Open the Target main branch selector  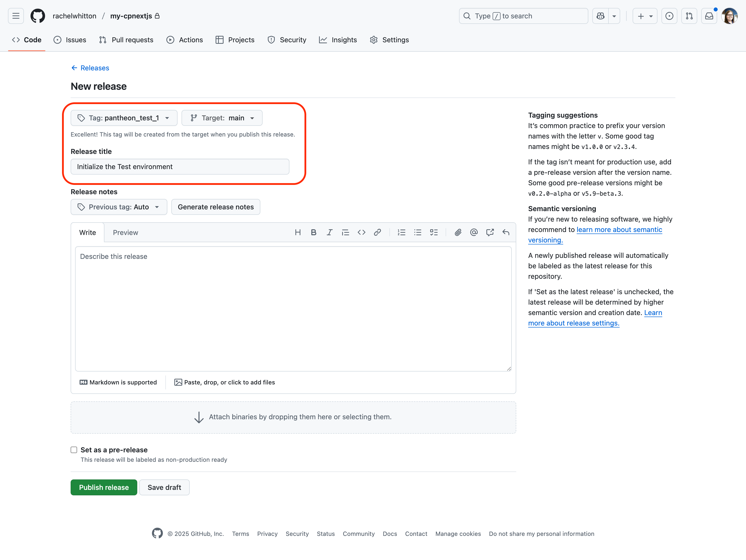(222, 118)
